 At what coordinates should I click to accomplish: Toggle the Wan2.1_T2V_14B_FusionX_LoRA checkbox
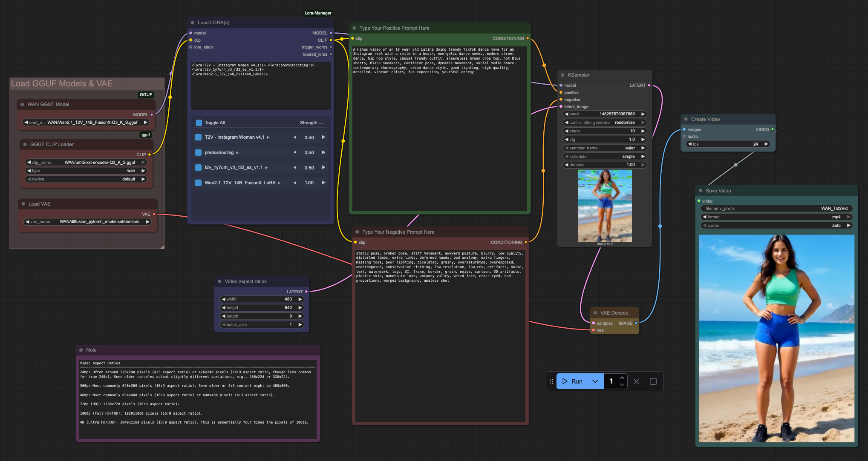click(199, 183)
